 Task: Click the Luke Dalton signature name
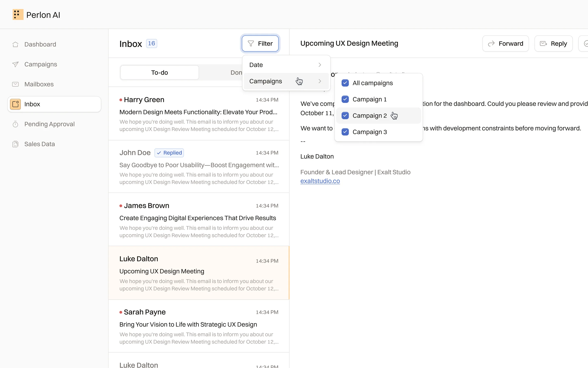click(x=317, y=156)
